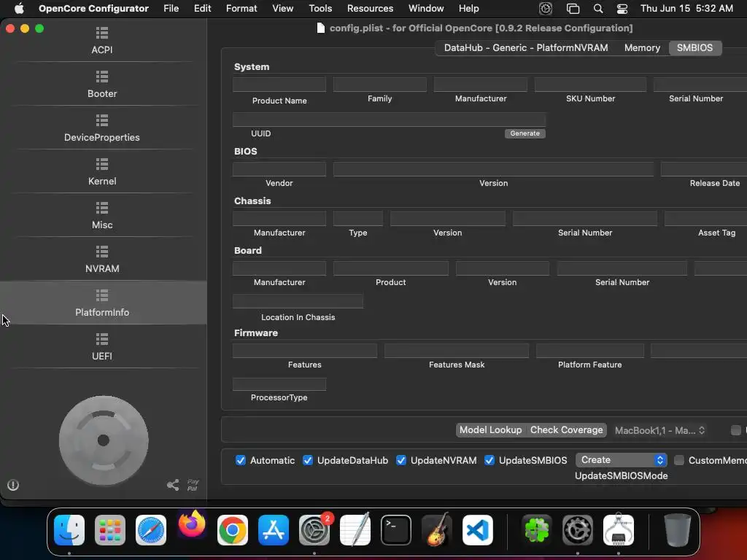
Task: Click the Generate UUID button
Action: [x=525, y=133]
